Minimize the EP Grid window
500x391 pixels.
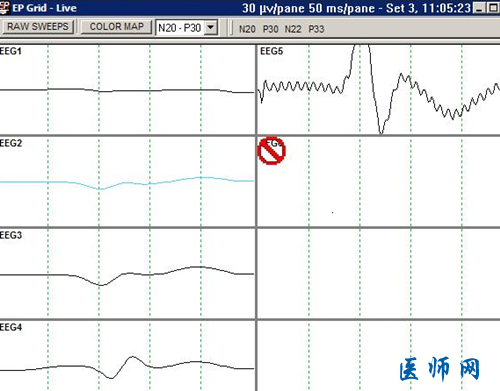coord(479,8)
